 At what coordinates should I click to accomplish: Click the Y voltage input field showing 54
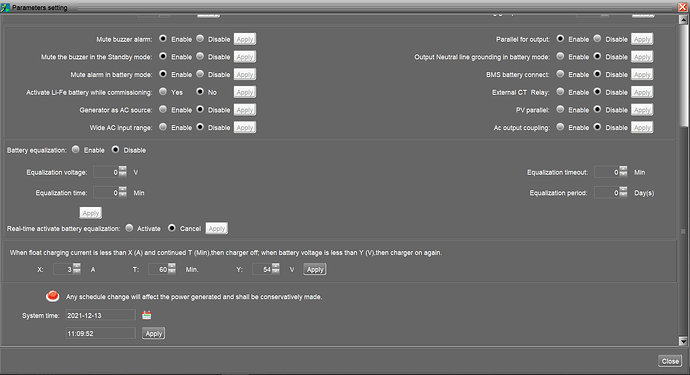(x=262, y=269)
